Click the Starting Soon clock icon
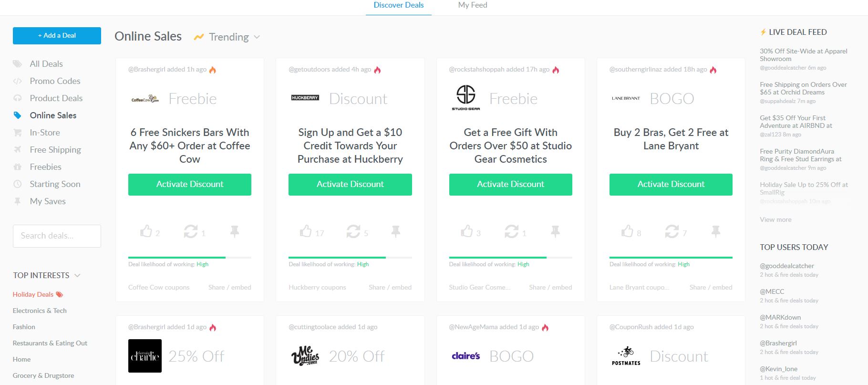Viewport: 868px width, 385px height. (x=17, y=184)
